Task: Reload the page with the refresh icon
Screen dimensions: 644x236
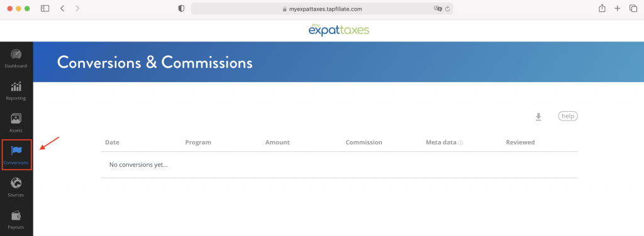Action: click(447, 9)
